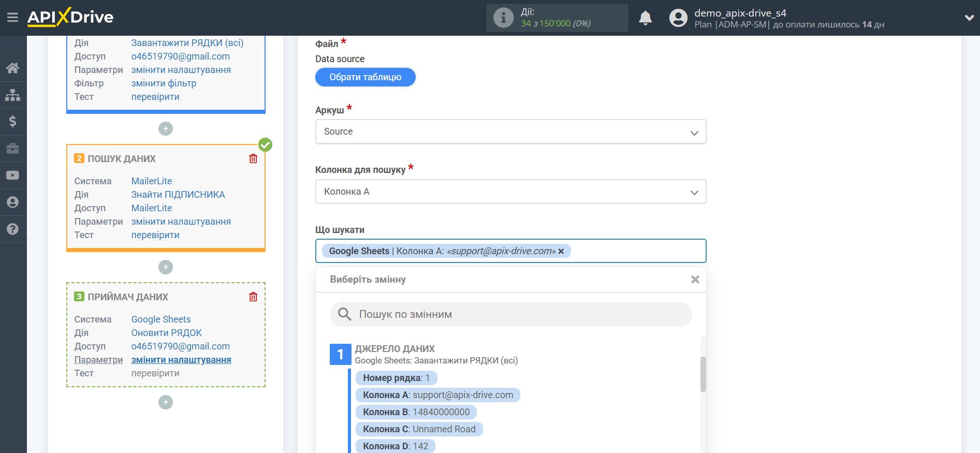Open Знайти ПІДПИСНИКА action link
The image size is (980, 453).
[178, 195]
